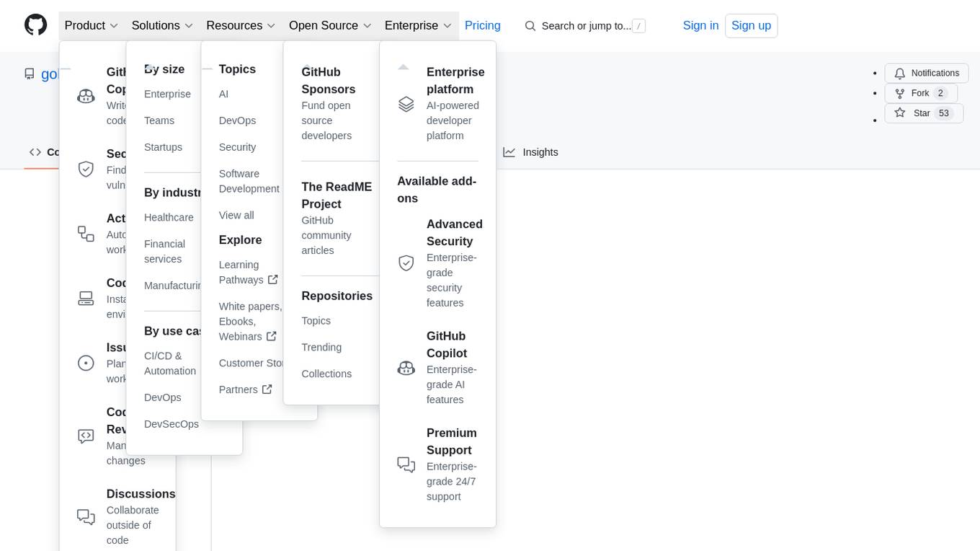980x551 pixels.
Task: Select Topics under Repositories
Action: click(316, 321)
